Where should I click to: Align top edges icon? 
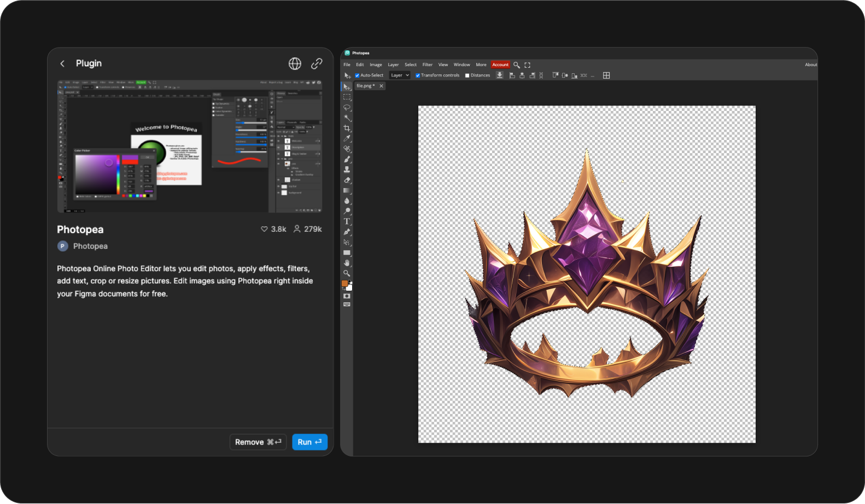[x=556, y=75]
